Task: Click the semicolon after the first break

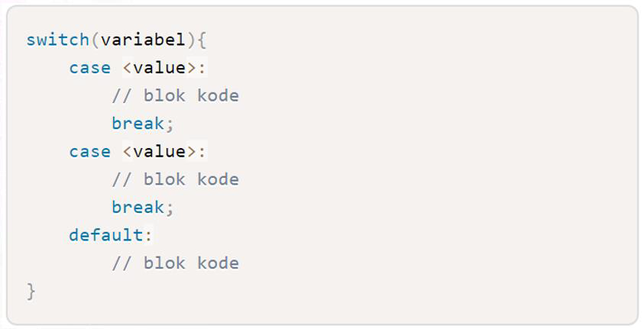Action: click(x=170, y=125)
